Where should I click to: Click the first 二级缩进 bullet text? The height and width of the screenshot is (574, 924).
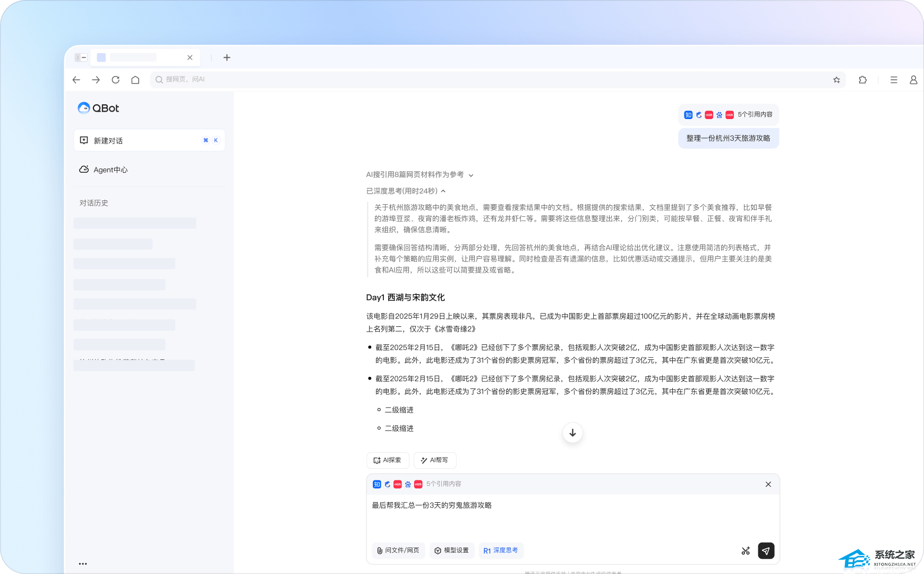(399, 410)
